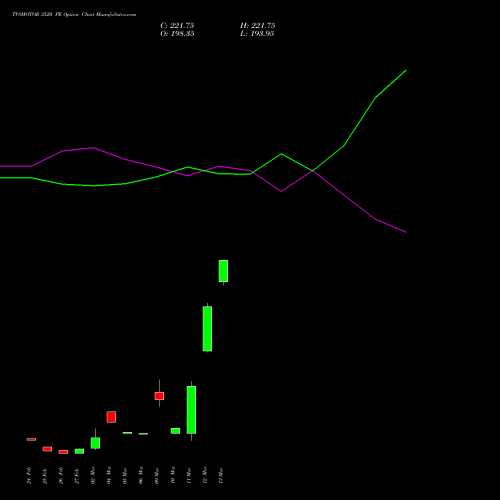
Task: Click the 09 Mar date axis label
Action: point(157,476)
